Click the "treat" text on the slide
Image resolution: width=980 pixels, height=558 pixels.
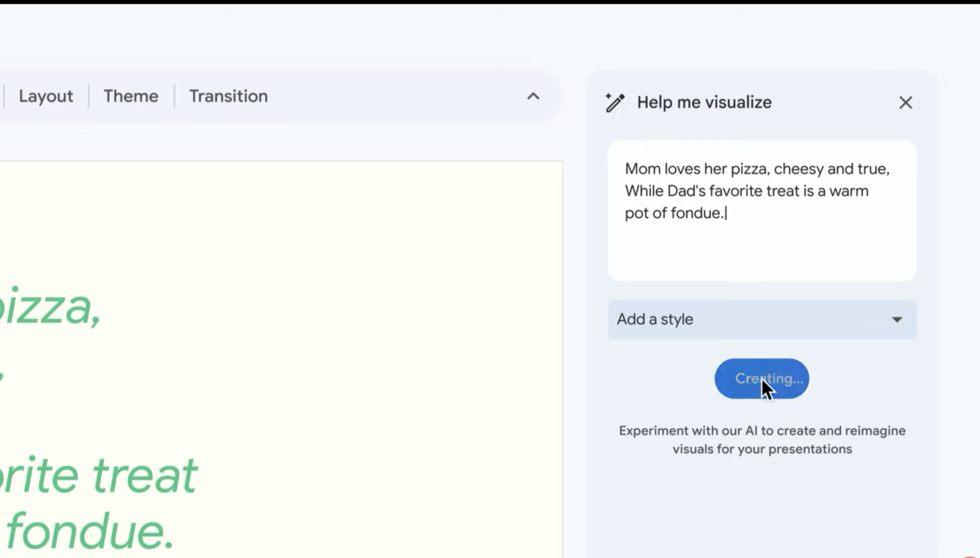(x=145, y=475)
